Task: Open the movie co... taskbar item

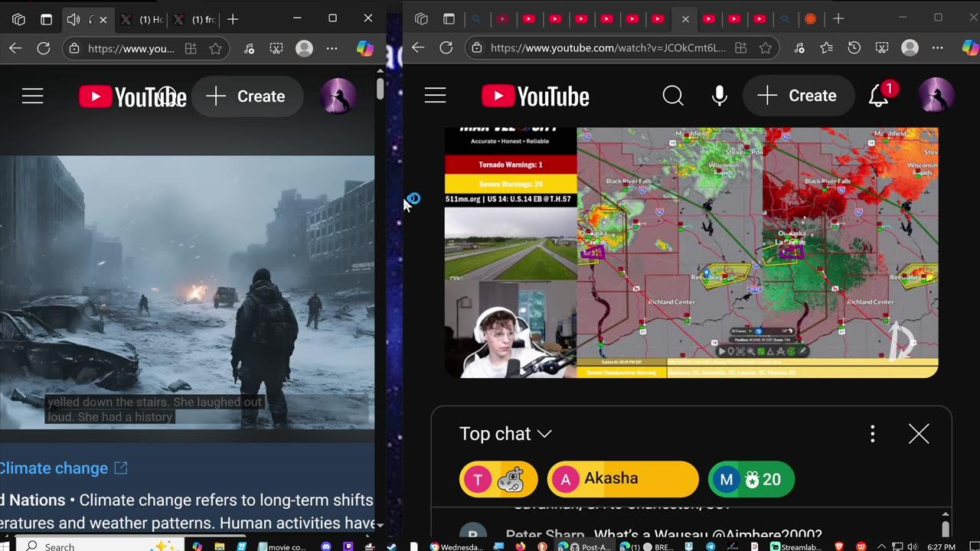Action: pos(283,546)
